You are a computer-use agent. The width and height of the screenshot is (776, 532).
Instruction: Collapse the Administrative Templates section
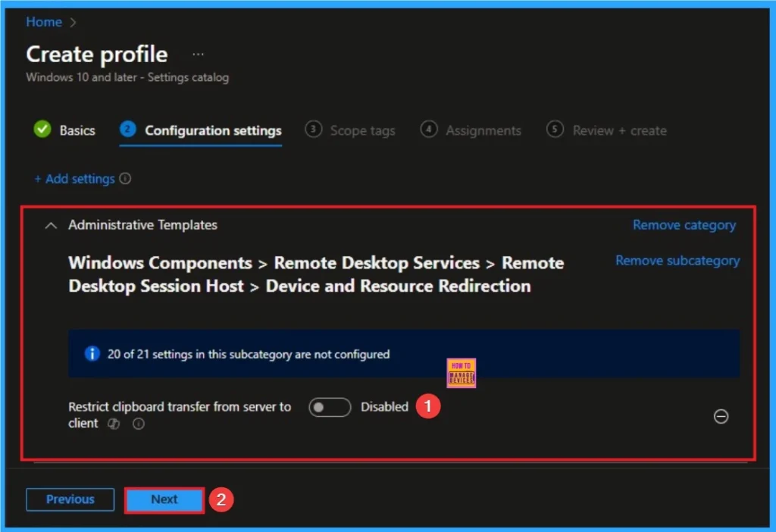[x=51, y=225]
